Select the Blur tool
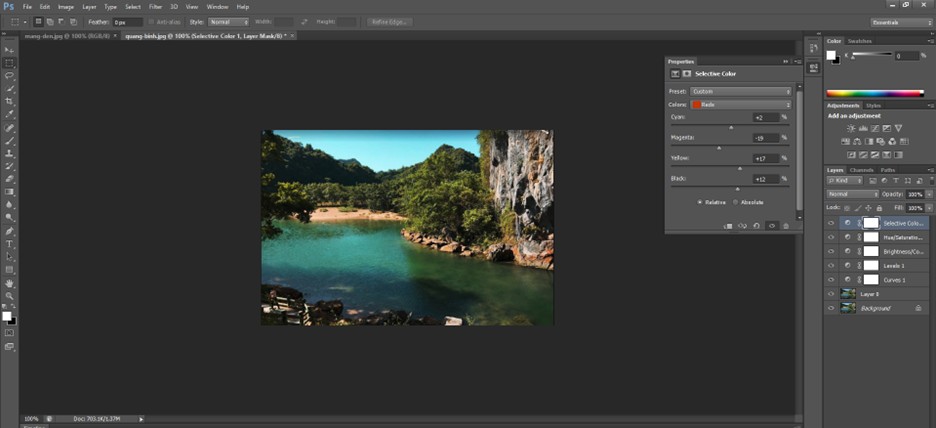936x428 pixels. 10,204
